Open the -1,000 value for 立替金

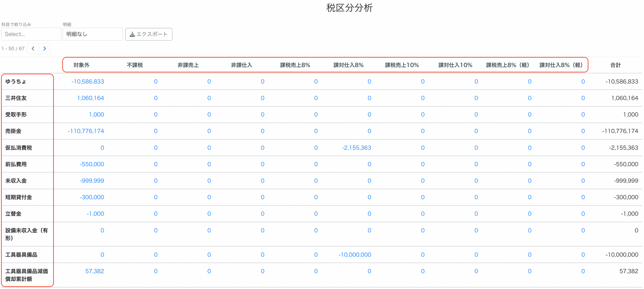(x=95, y=214)
